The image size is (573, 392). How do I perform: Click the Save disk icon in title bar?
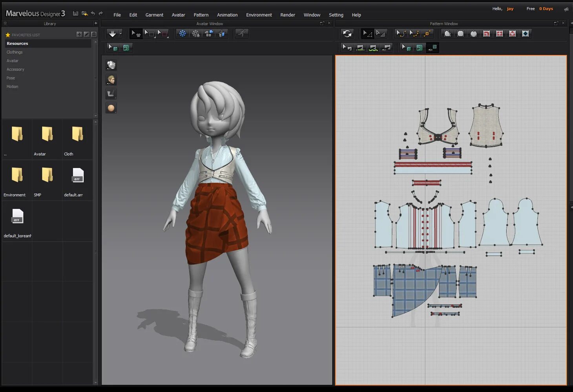(x=75, y=14)
